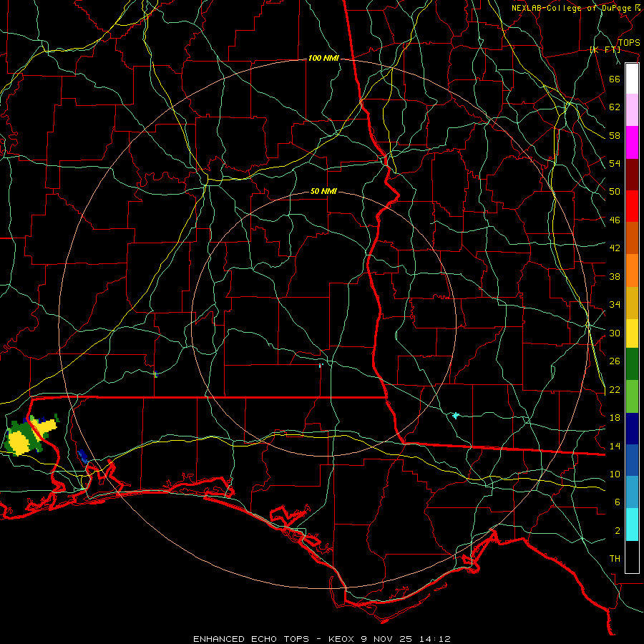This screenshot has width=644, height=644.
Task: Click the navy 14–18 kft legend swatch
Action: point(632,429)
